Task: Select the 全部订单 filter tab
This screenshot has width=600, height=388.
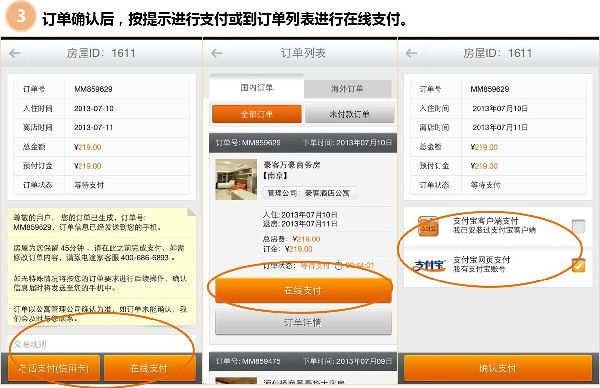Action: (x=257, y=114)
